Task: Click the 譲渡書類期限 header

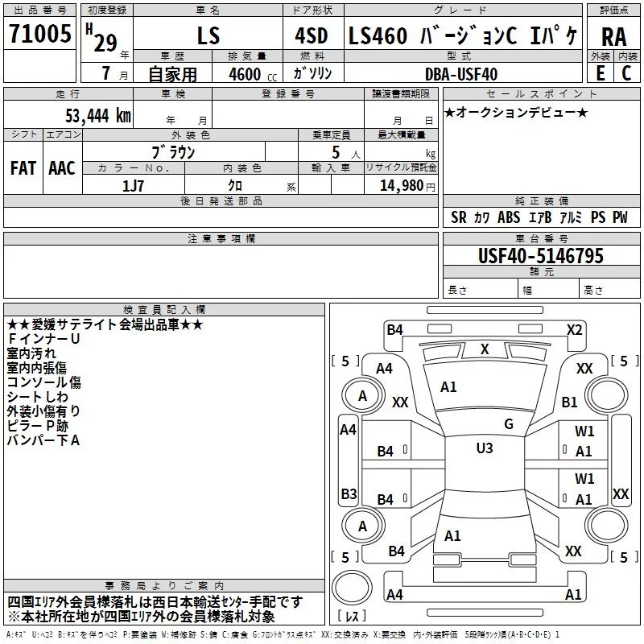Action: (x=401, y=93)
